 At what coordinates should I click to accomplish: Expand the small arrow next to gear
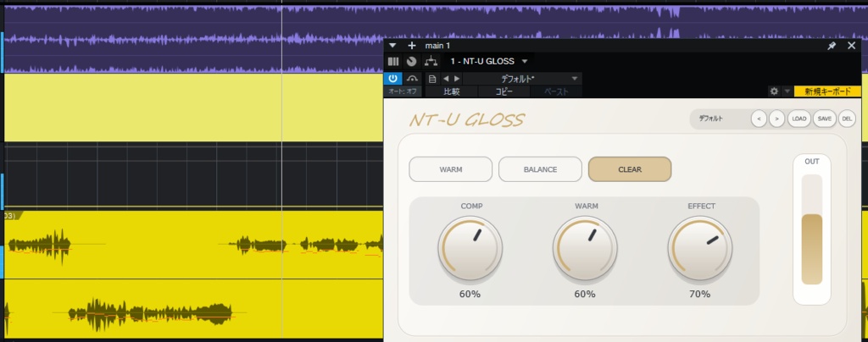(x=787, y=91)
